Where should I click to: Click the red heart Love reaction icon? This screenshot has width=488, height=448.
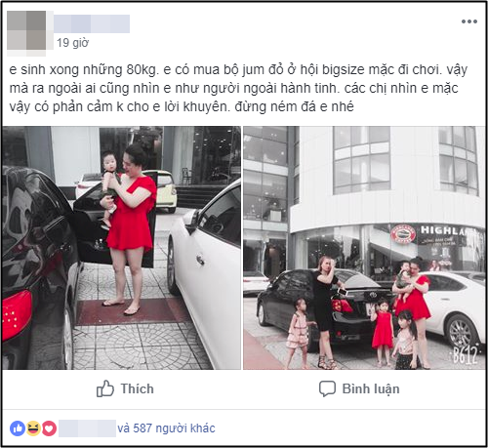click(49, 428)
